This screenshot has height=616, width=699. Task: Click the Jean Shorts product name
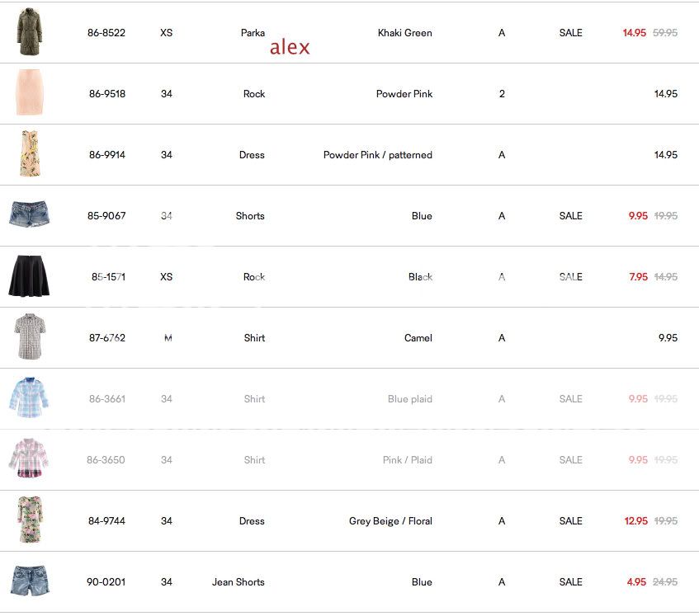pyautogui.click(x=238, y=582)
